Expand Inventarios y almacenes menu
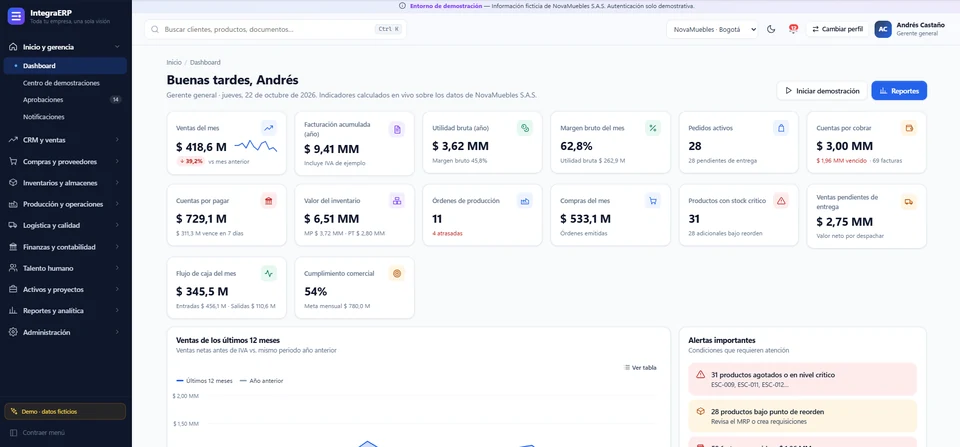The width and height of the screenshot is (960, 447). pyautogui.click(x=65, y=182)
